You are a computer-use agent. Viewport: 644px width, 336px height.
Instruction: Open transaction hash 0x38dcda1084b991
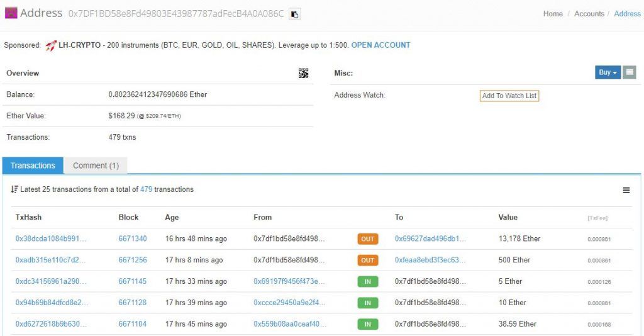click(x=50, y=238)
